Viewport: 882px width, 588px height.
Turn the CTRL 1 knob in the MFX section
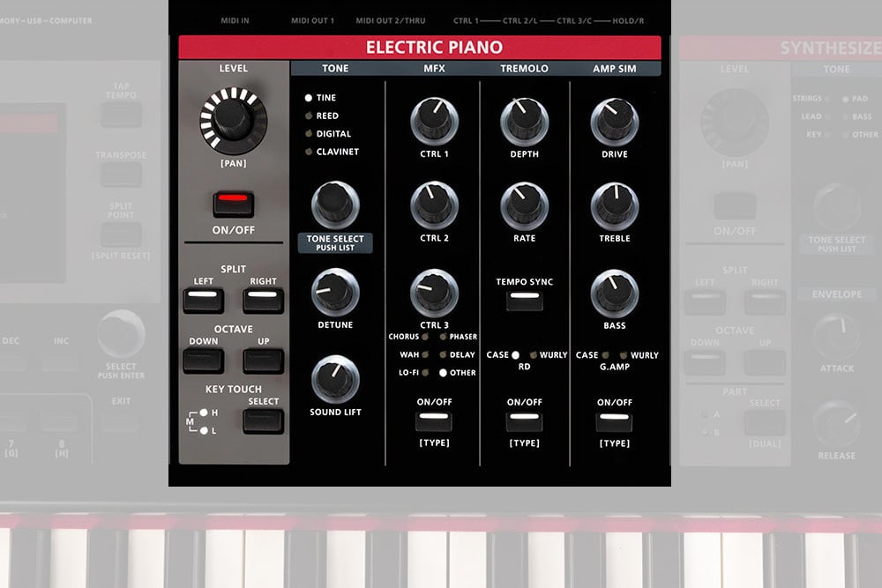pyautogui.click(x=434, y=120)
